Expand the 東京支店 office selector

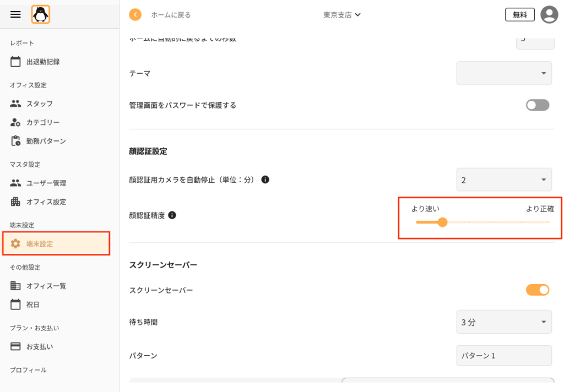[x=341, y=15]
